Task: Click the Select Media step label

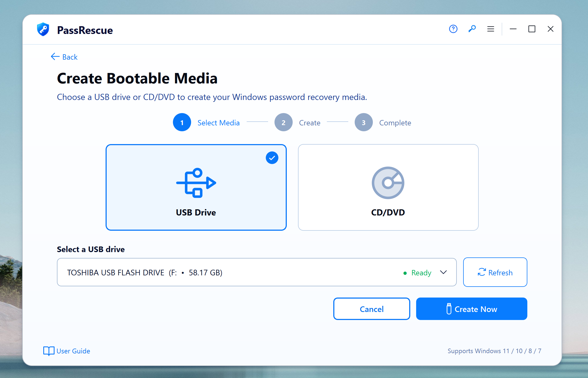Action: coord(218,123)
